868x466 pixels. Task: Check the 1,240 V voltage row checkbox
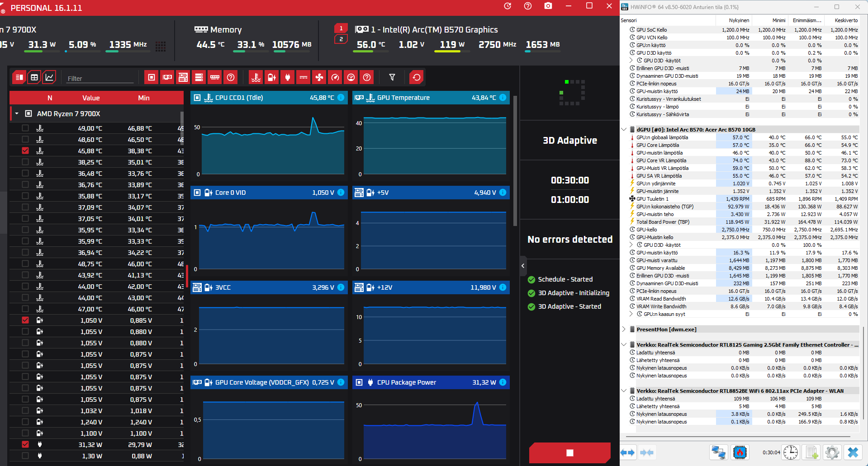coord(25,422)
